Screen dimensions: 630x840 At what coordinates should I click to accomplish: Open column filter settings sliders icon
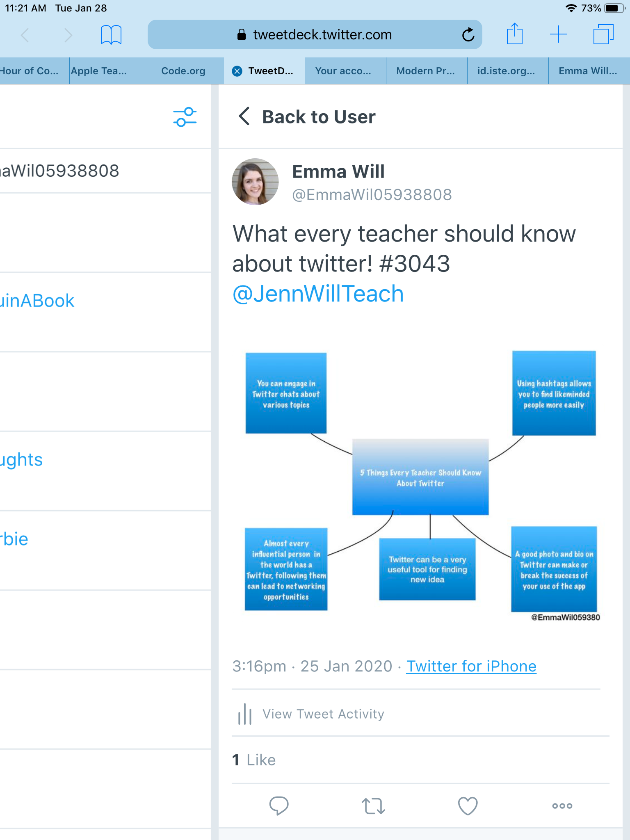[x=185, y=117]
